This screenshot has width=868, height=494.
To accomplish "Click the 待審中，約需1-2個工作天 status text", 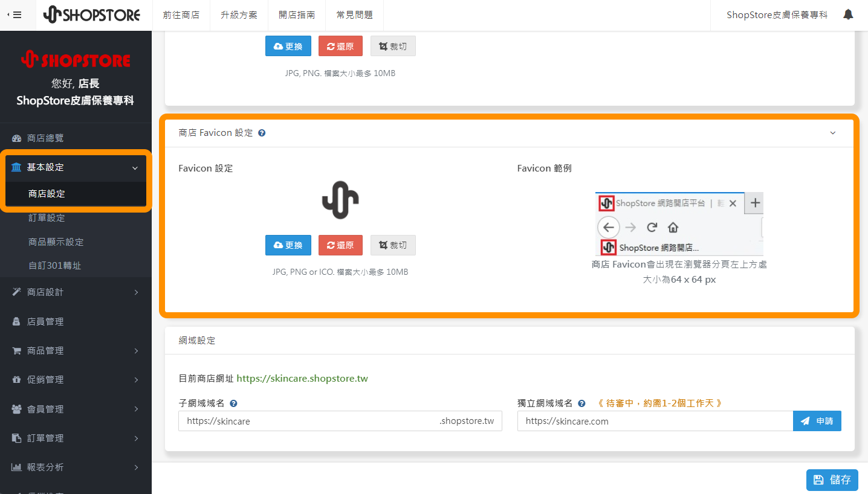I will click(x=659, y=403).
